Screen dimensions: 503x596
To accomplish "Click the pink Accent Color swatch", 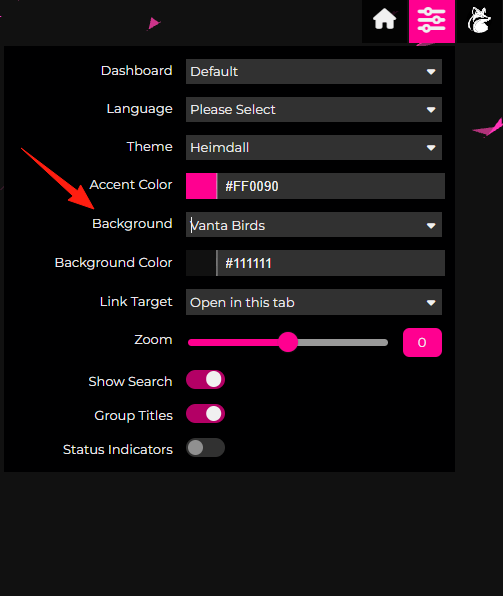I will 201,186.
